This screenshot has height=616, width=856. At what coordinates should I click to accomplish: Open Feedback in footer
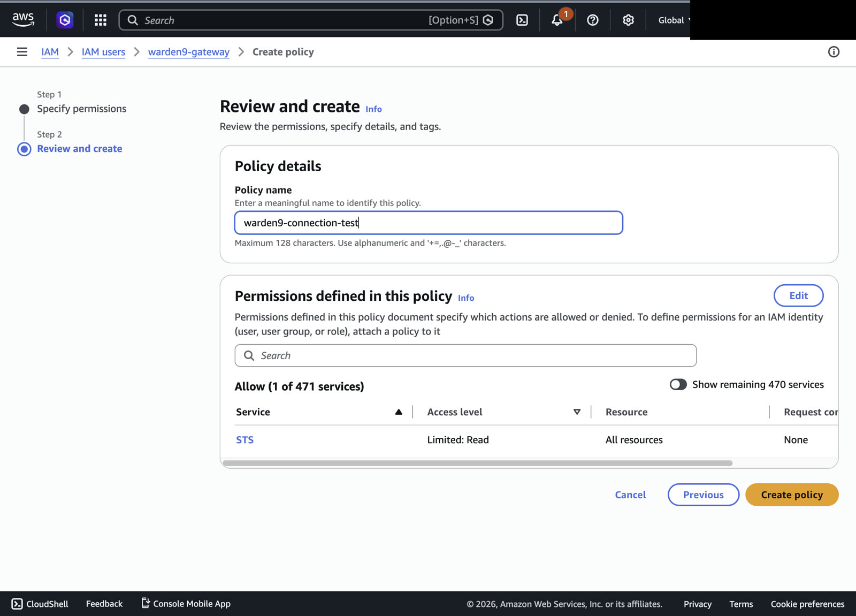point(104,604)
